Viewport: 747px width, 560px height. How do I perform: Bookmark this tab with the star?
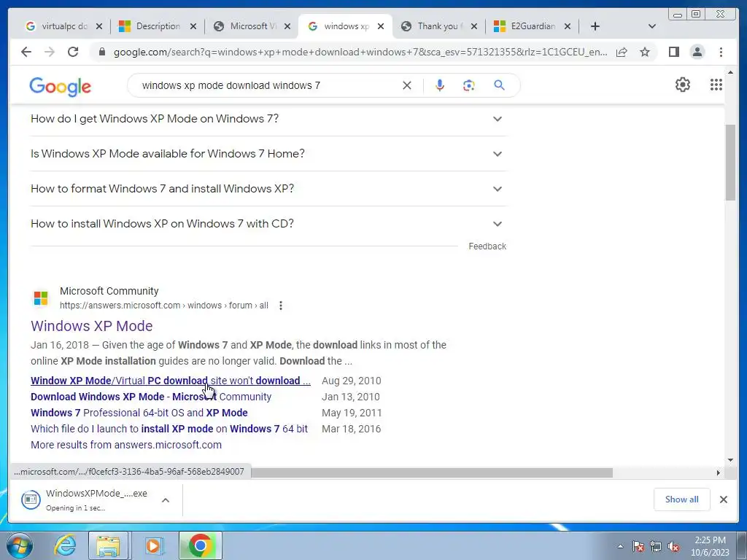645,52
